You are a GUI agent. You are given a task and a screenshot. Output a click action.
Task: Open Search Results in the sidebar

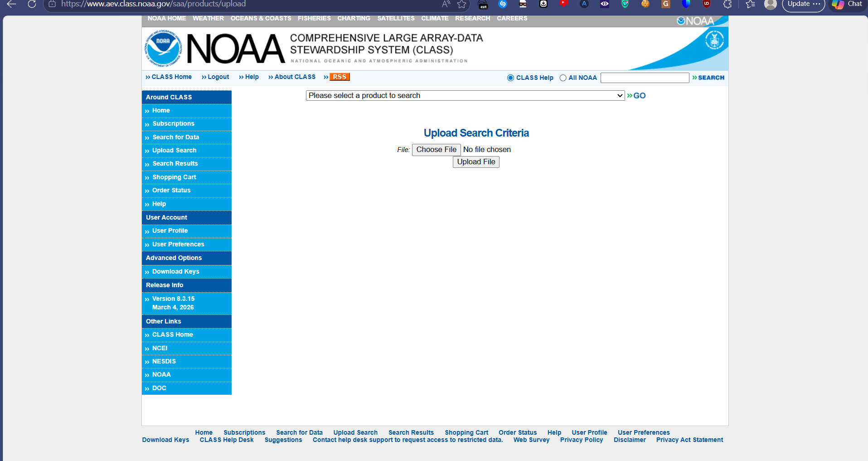point(175,163)
